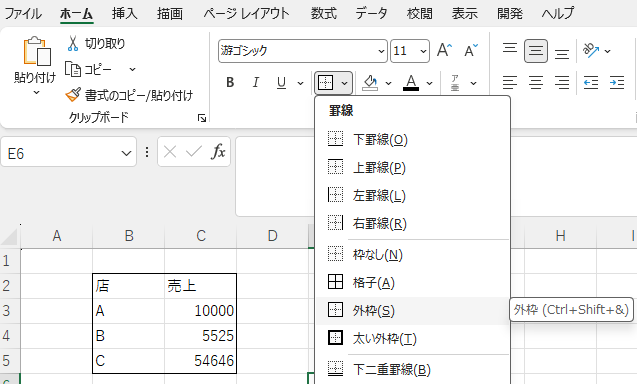Select 格子(A) all borders option
This screenshot has width=637, height=384.
pos(412,282)
